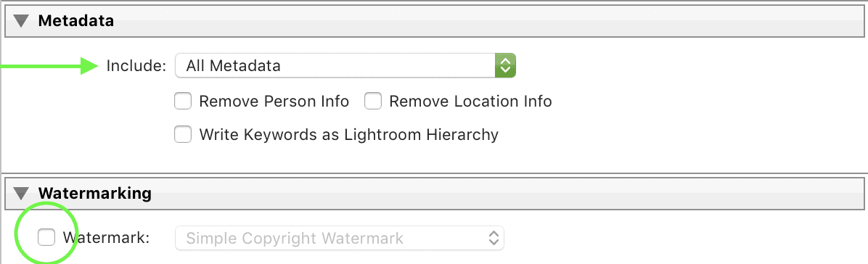Click the green arrow pointing to Include

[x=49, y=66]
